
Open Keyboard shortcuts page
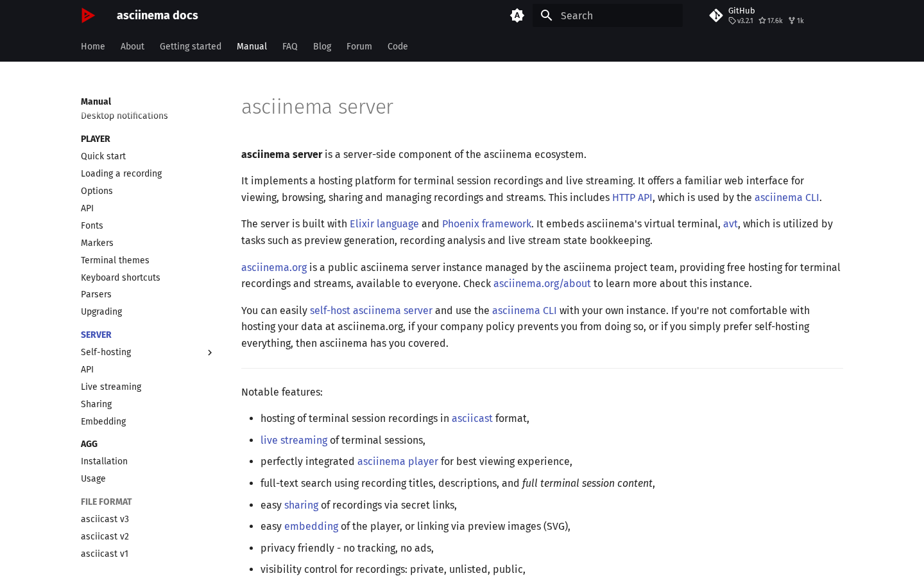[121, 277]
